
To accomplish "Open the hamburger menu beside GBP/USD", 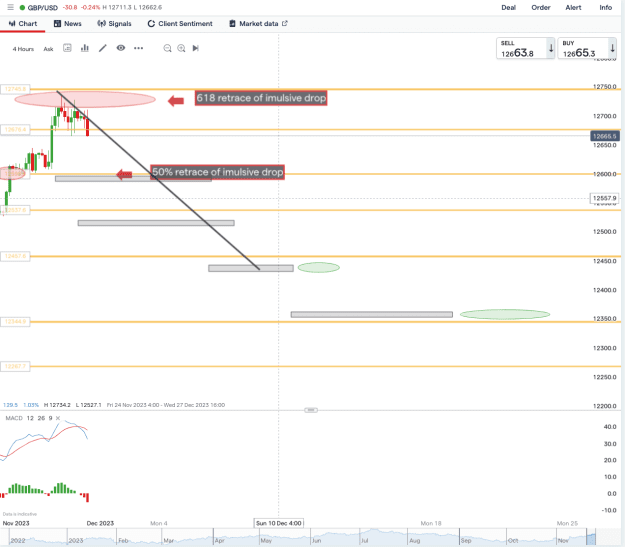I will [10, 7].
